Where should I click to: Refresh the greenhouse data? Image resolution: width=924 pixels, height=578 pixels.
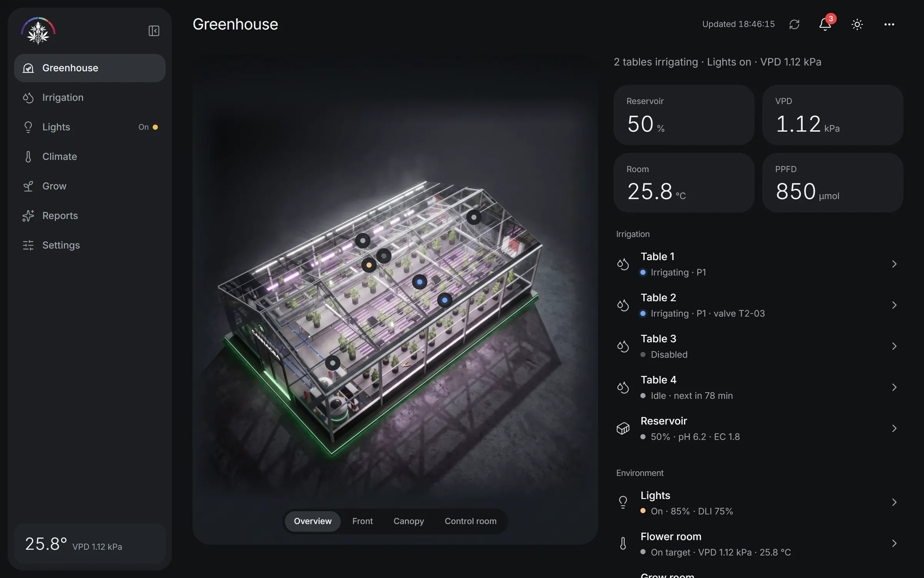(x=794, y=24)
